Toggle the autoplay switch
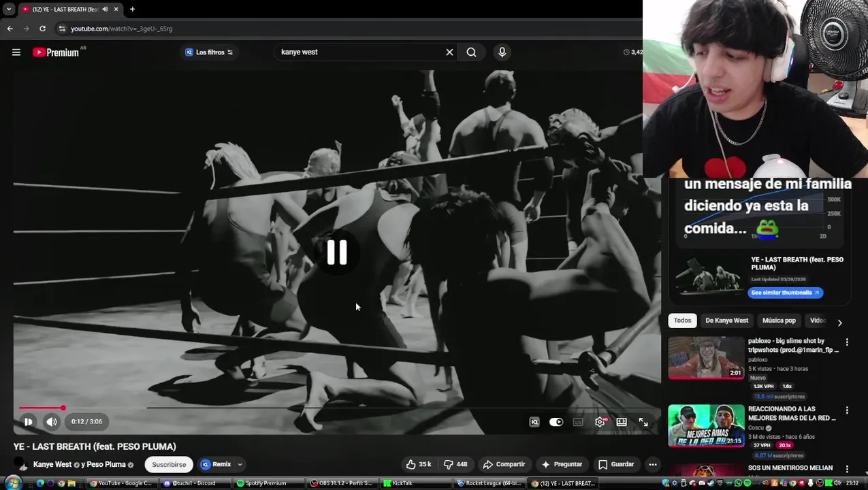868x490 pixels. tap(556, 422)
